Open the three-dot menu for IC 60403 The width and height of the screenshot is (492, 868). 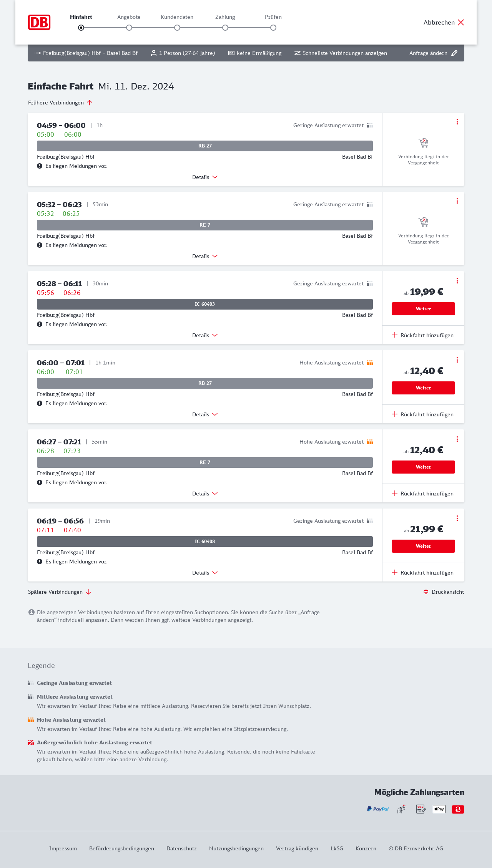[x=457, y=281]
